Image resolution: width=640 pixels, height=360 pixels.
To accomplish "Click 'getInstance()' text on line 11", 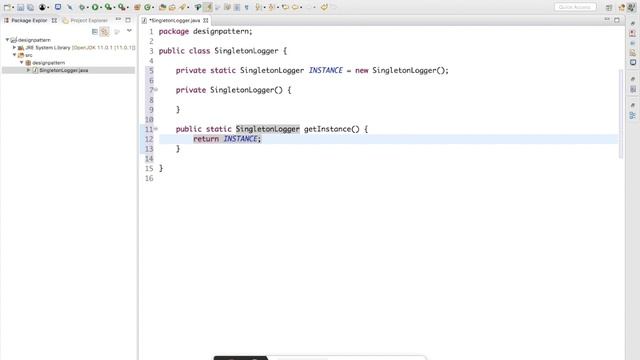I will pos(331,129).
